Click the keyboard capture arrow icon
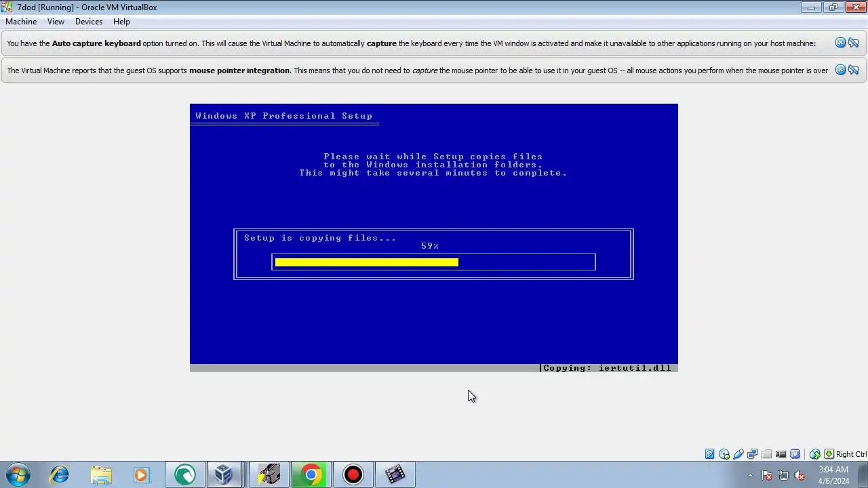This screenshot has height=488, width=868. pyautogui.click(x=829, y=454)
